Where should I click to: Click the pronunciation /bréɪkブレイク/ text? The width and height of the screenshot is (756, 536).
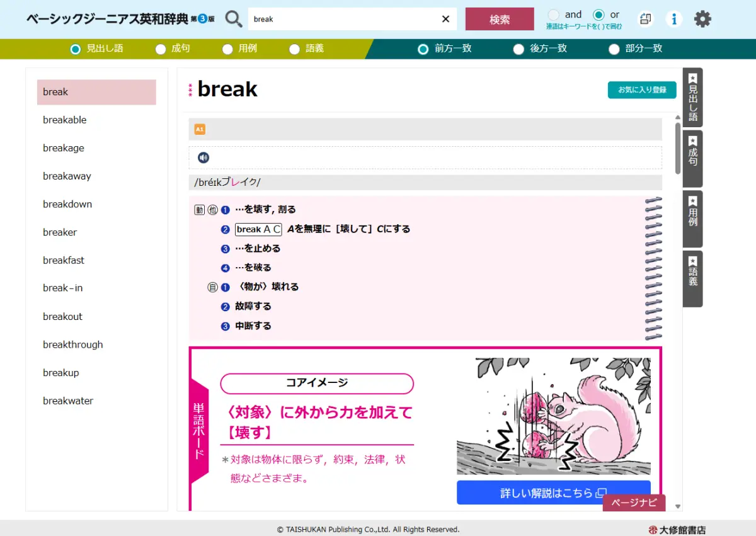[x=227, y=183]
